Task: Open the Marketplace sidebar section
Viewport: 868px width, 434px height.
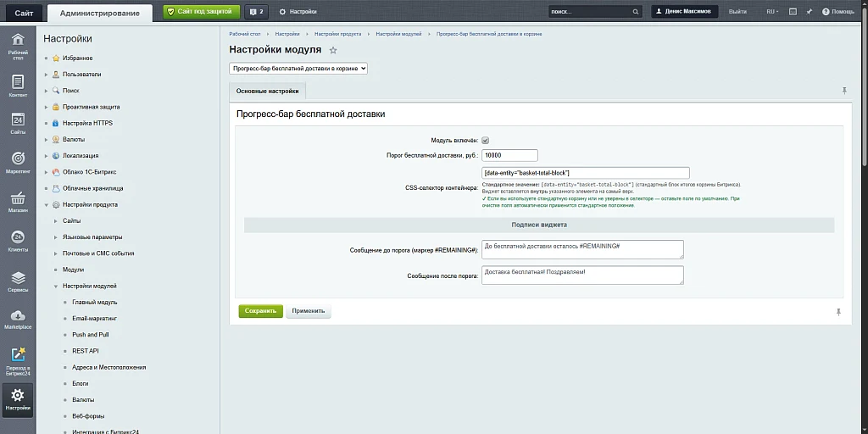Action: click(x=18, y=320)
